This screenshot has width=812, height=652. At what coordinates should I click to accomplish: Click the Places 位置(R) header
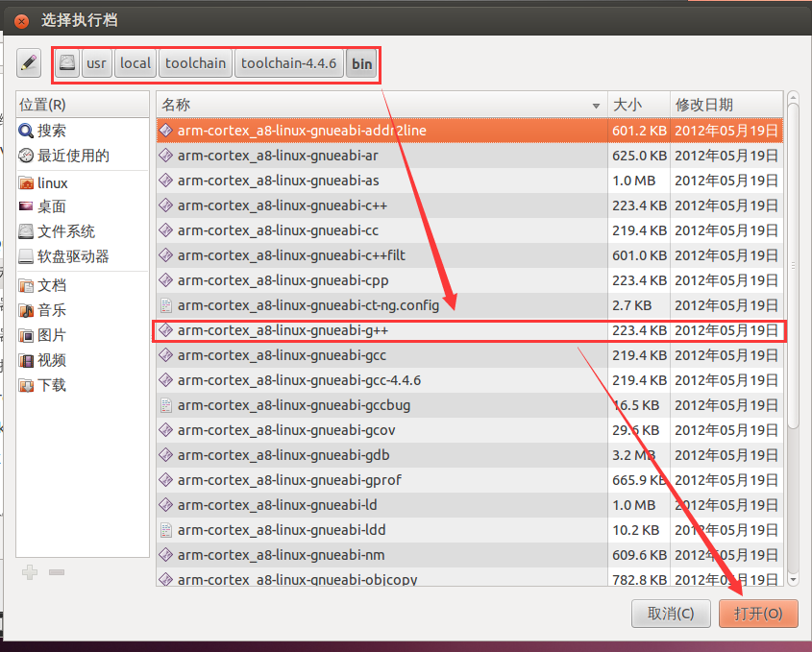coord(83,105)
